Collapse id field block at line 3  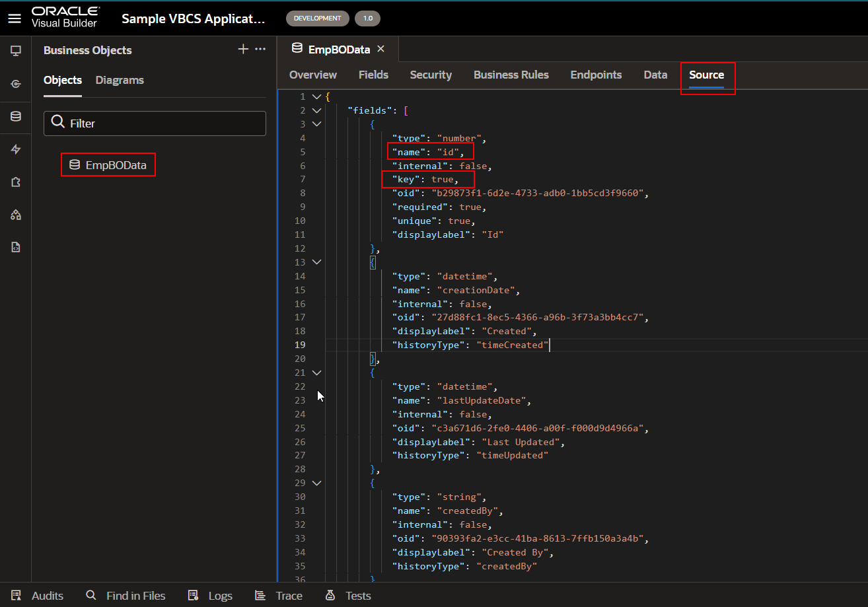tap(316, 124)
